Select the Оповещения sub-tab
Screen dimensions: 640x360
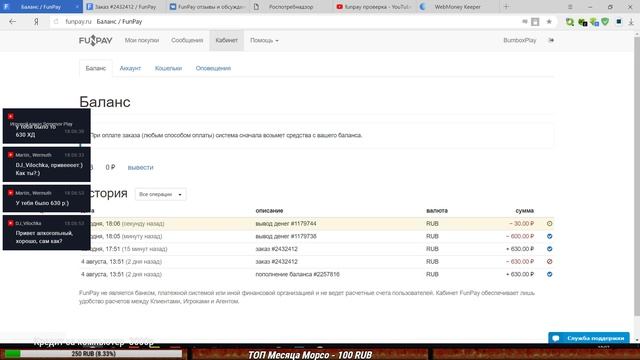point(213,68)
